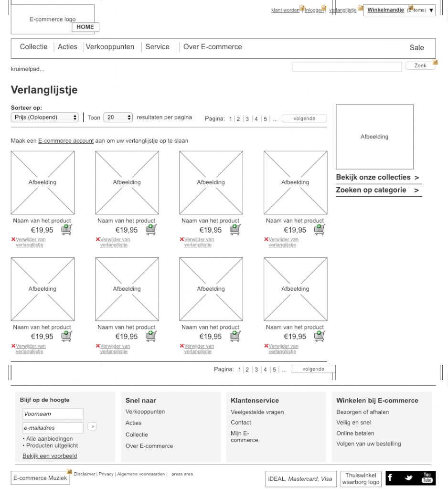Open the Twitter social icon
The width and height of the screenshot is (448, 489).
coord(409,478)
